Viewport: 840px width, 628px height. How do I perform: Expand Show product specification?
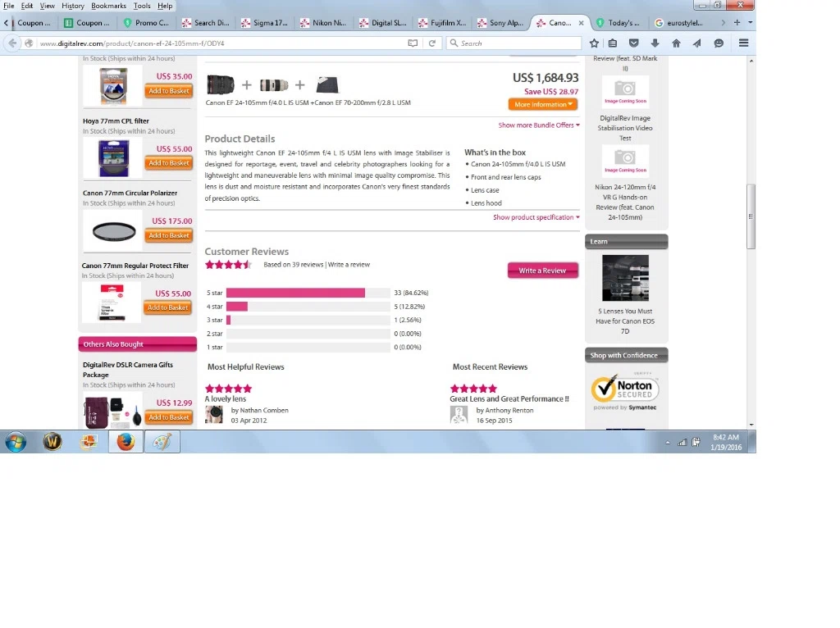(536, 217)
